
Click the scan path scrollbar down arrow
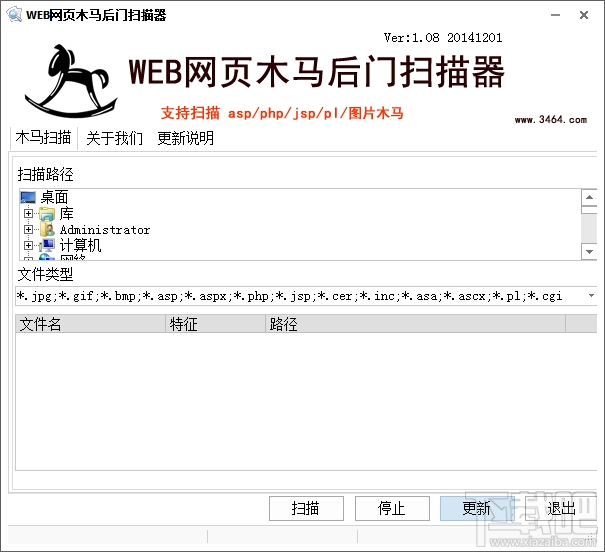pyautogui.click(x=589, y=252)
